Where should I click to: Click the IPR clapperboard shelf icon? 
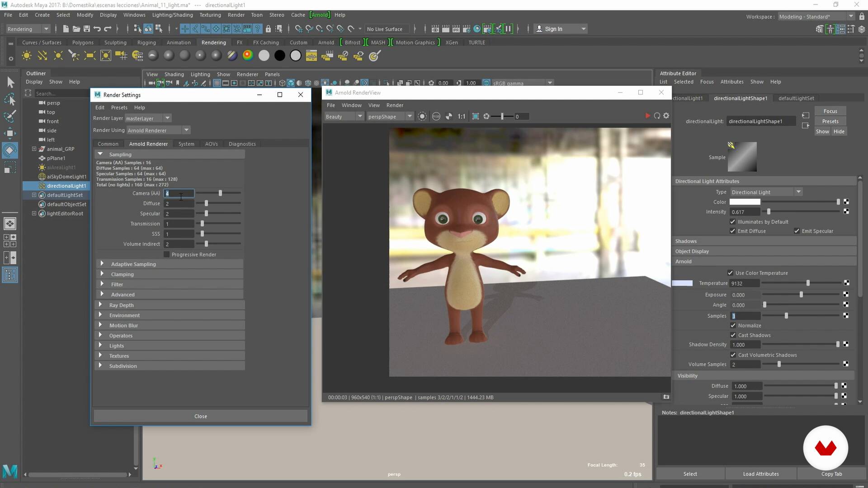coord(456,29)
